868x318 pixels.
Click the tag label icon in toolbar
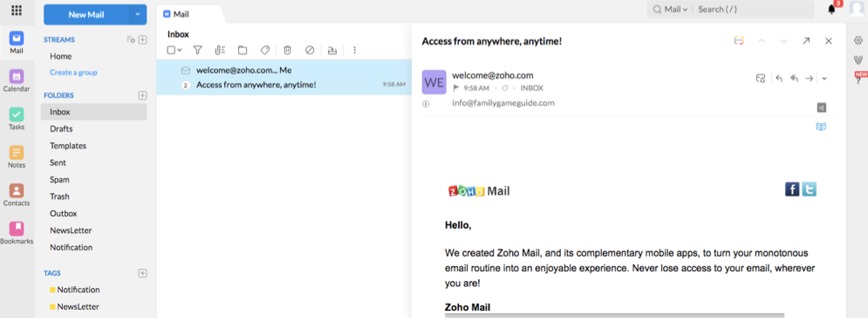pyautogui.click(x=265, y=50)
